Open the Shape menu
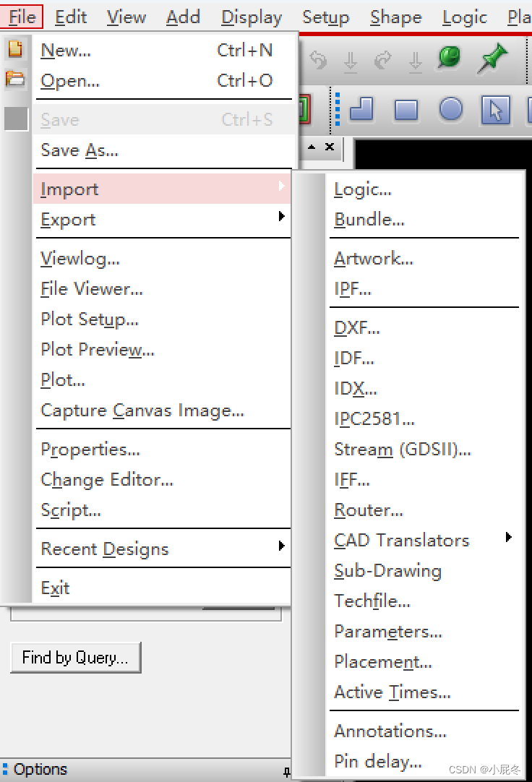 [396, 17]
